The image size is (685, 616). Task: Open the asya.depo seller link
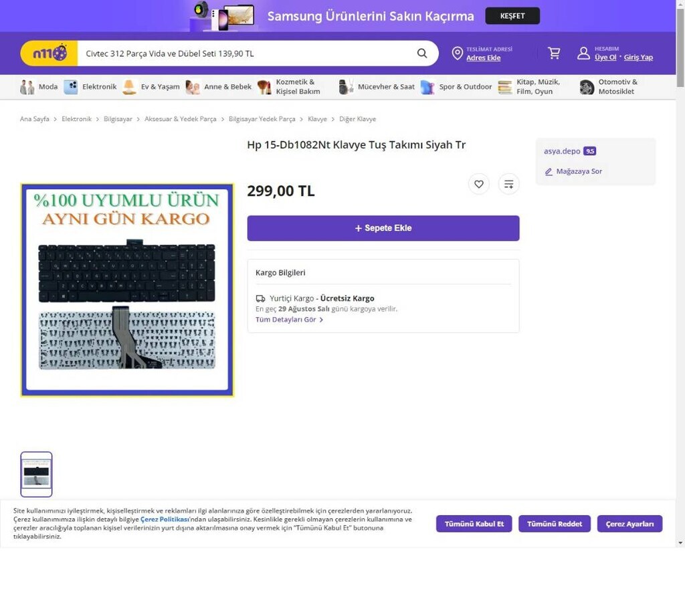562,151
